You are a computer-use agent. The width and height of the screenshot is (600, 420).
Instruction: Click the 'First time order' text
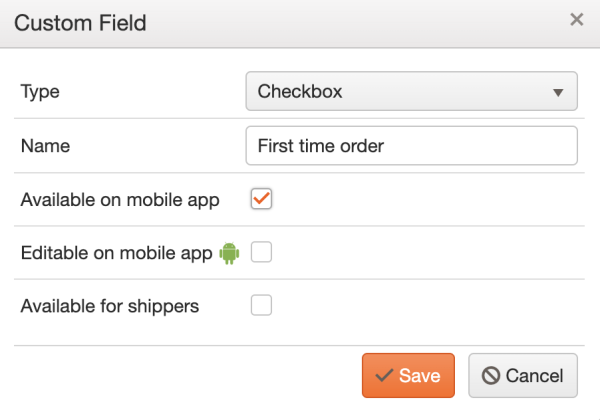point(321,145)
